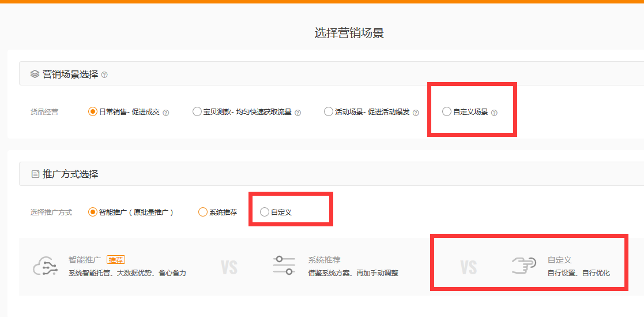Click the 货品经营 label
This screenshot has width=644, height=317.
pyautogui.click(x=44, y=112)
